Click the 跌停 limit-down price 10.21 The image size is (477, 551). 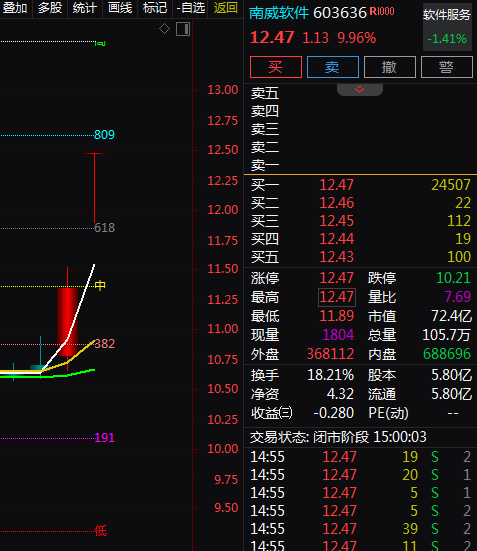[453, 278]
